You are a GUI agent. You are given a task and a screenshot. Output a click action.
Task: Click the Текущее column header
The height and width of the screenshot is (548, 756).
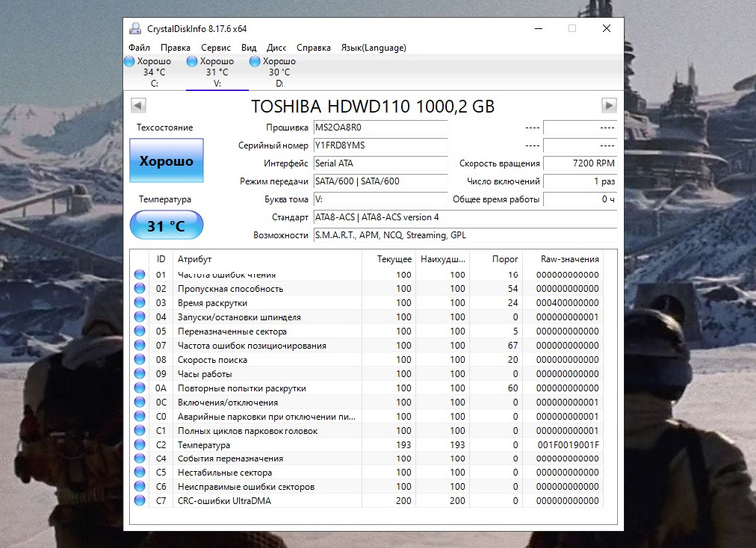click(x=388, y=259)
